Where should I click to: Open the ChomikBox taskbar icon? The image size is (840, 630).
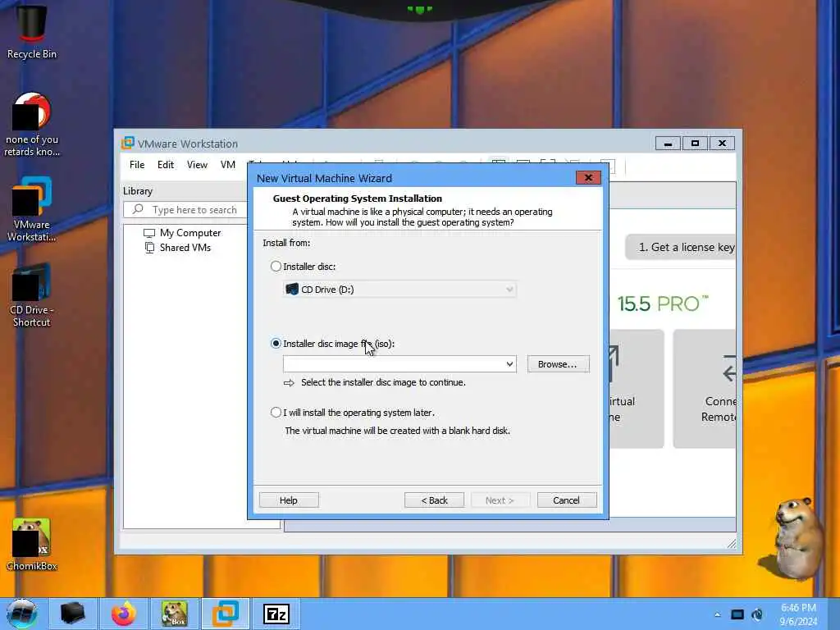[175, 614]
